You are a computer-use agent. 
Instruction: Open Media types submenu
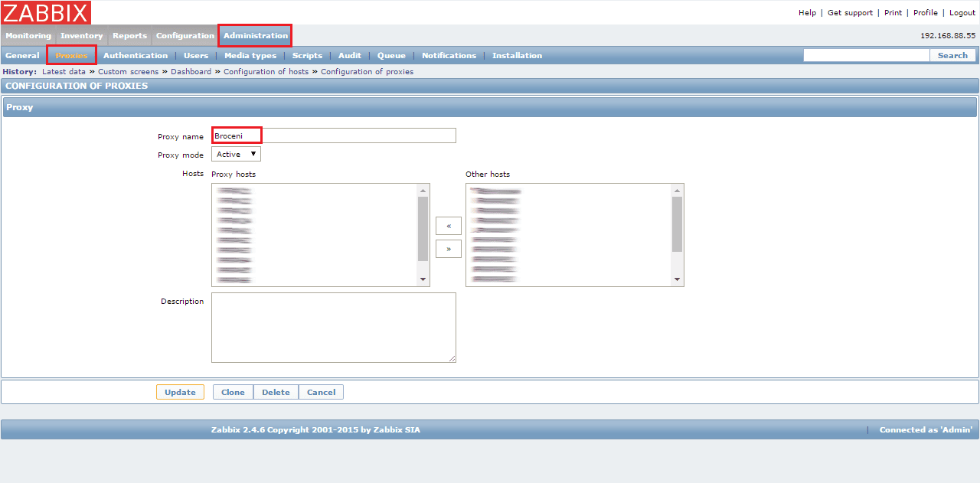pyautogui.click(x=250, y=55)
